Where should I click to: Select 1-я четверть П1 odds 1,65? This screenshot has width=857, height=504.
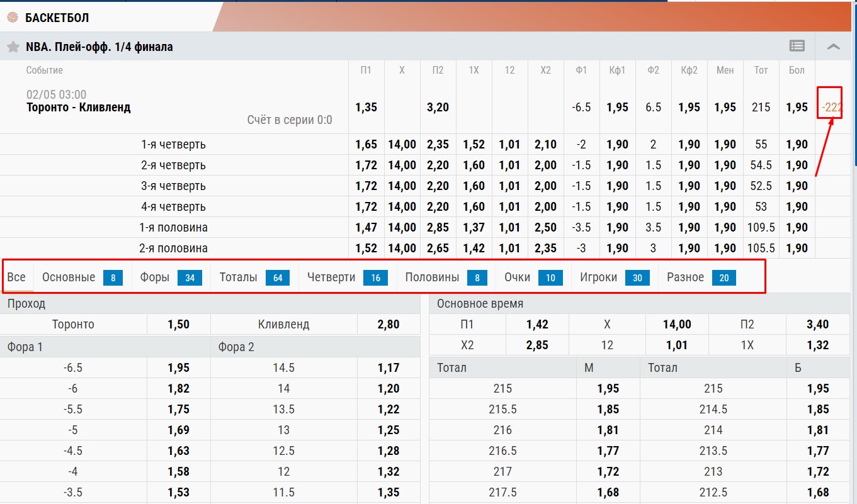pos(366,145)
